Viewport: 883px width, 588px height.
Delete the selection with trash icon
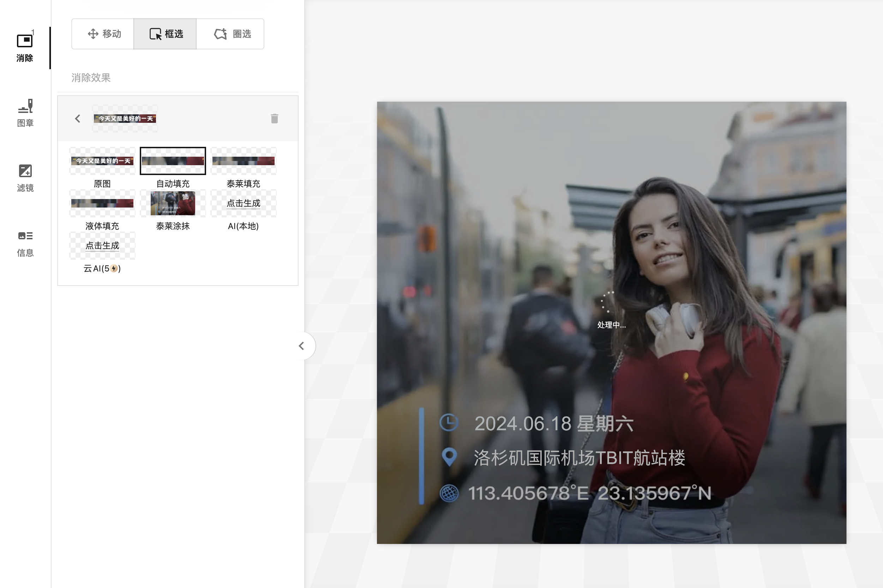274,119
